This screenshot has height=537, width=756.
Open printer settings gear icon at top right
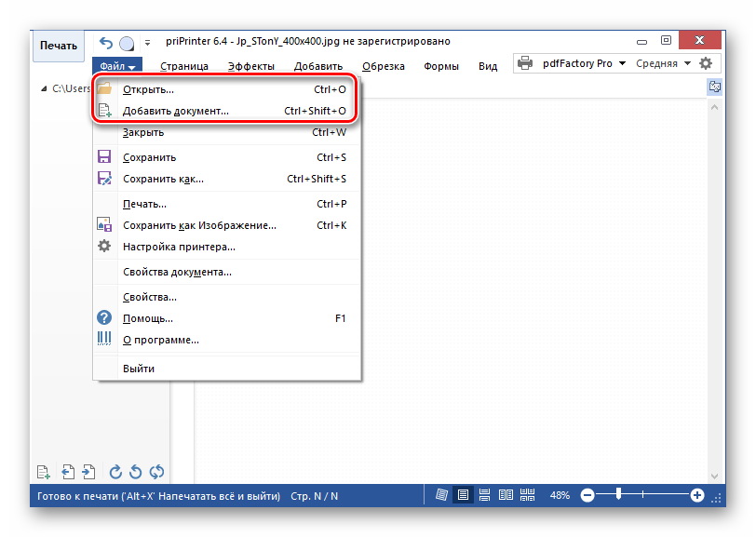tap(706, 63)
